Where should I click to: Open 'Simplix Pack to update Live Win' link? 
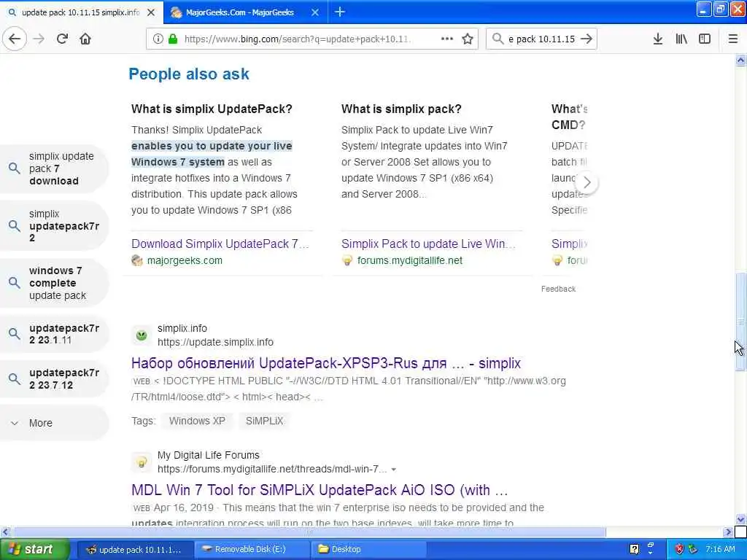428,244
